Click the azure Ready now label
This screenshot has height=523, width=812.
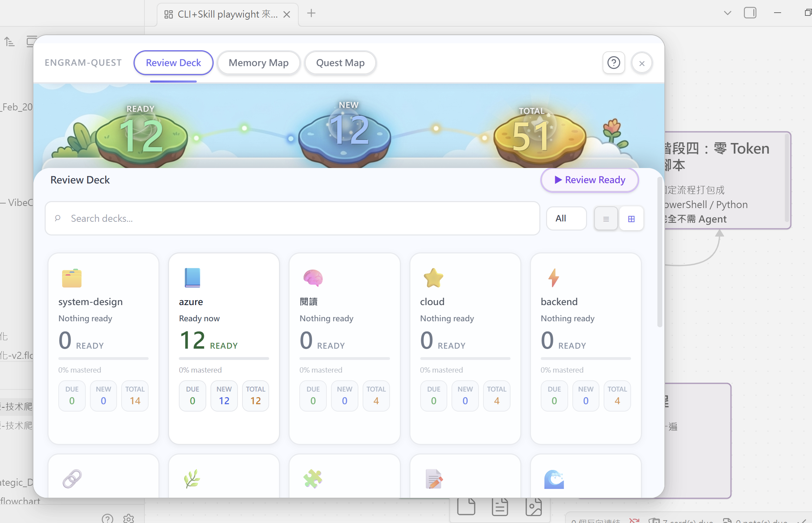click(199, 318)
